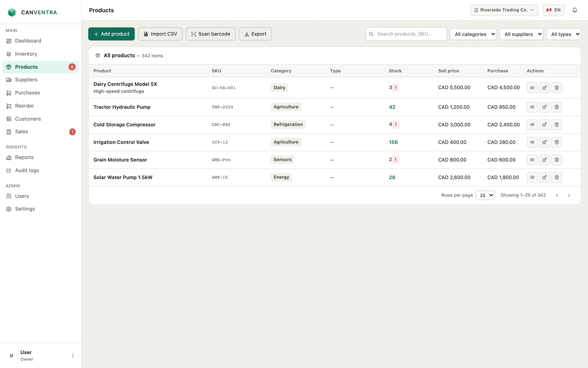Go to Sales page
Viewport: 588px width, 368px height.
pos(41,132)
